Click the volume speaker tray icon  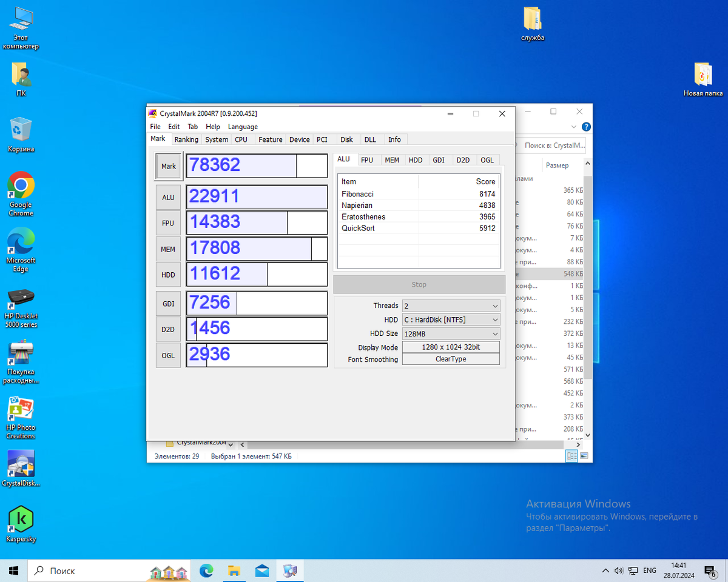[x=619, y=570]
